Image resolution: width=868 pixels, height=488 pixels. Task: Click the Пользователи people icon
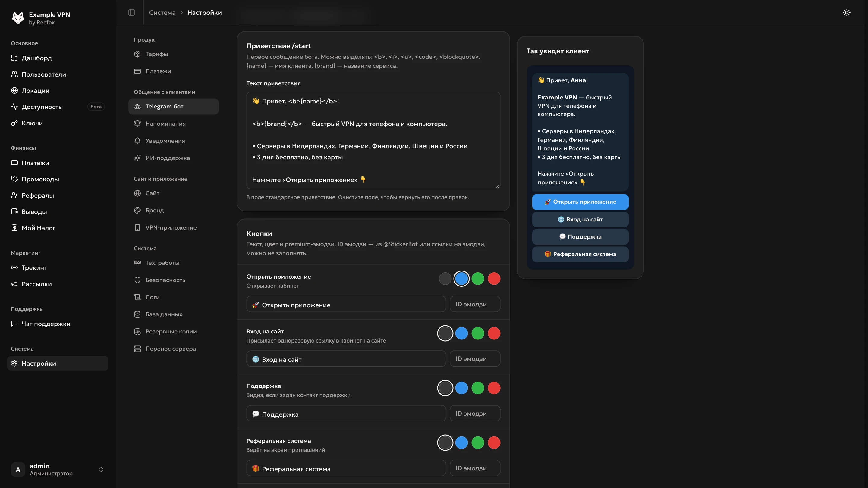tap(14, 74)
